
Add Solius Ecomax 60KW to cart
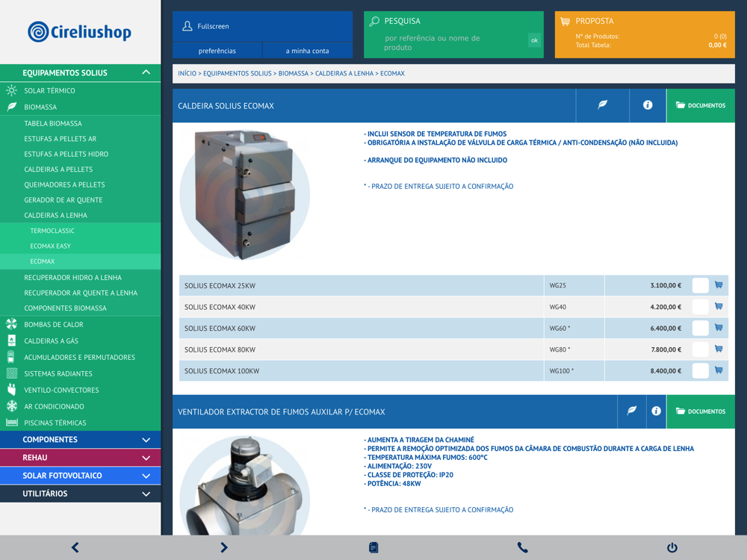(x=719, y=328)
